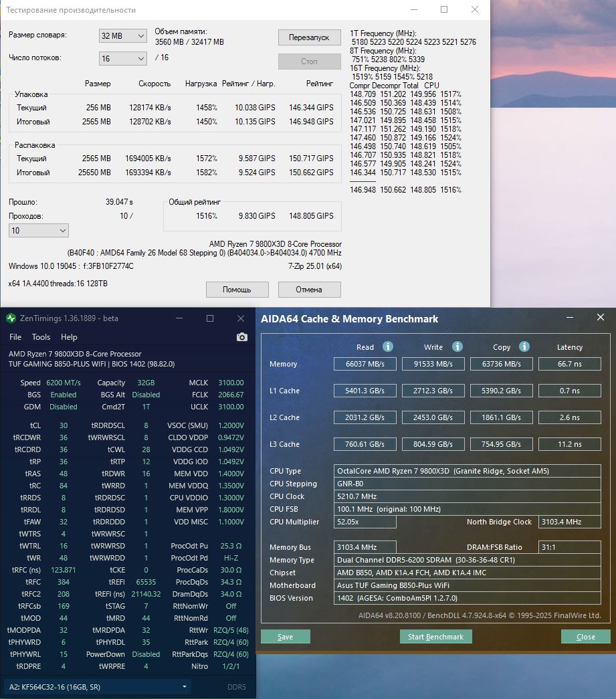Open the File menu in ZenTimings
The width and height of the screenshot is (616, 699).
(x=15, y=337)
